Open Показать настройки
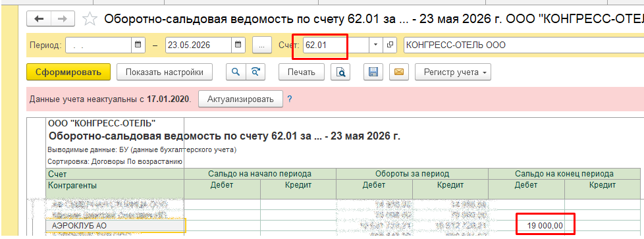Screen dimensions: 644x239 165,72
